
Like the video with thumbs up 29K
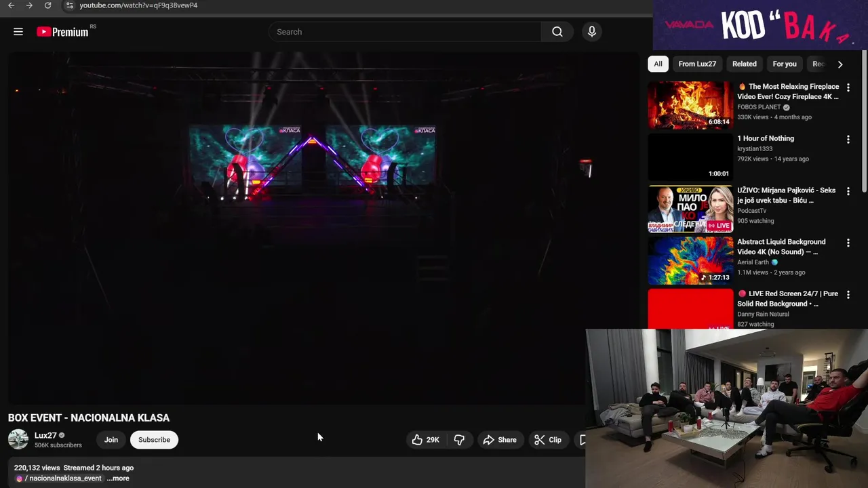pos(426,440)
